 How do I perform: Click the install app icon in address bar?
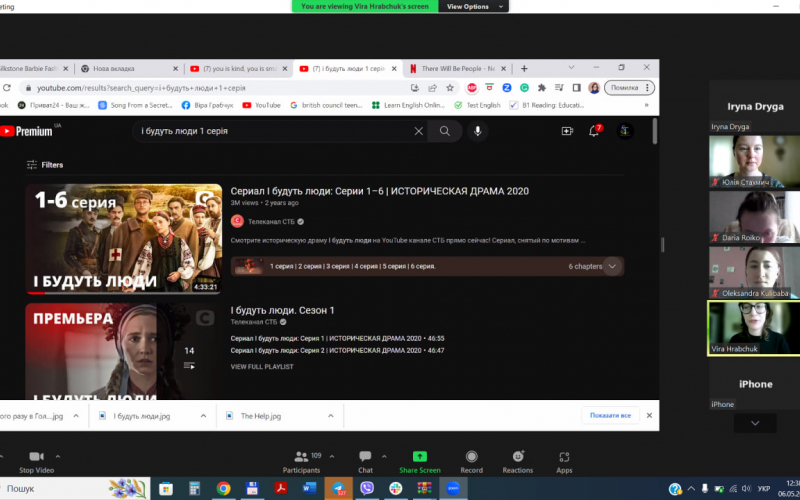(415, 88)
